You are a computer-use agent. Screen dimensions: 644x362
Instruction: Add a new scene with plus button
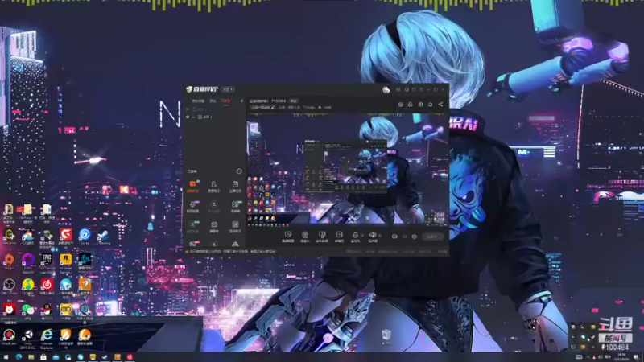[242, 101]
